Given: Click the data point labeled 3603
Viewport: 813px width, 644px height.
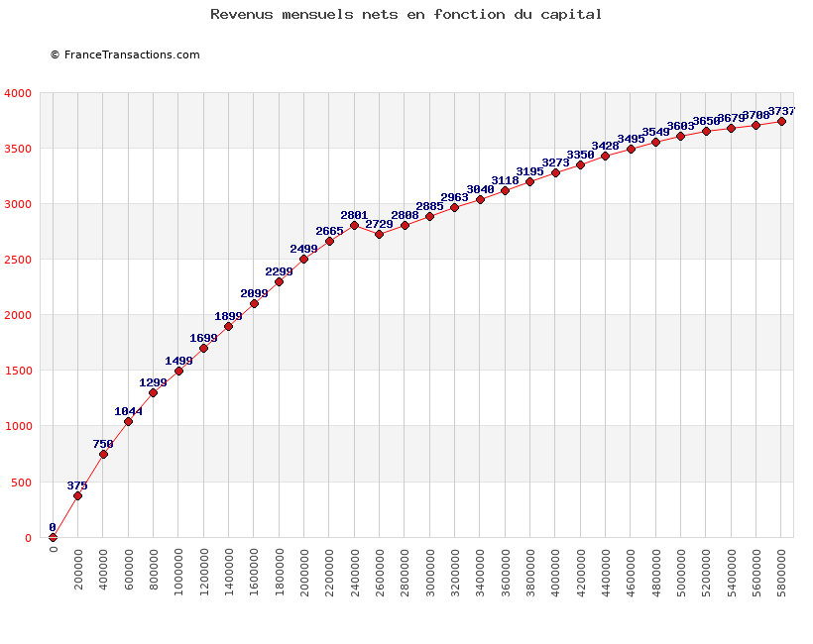Looking at the screenshot, I should (x=681, y=137).
